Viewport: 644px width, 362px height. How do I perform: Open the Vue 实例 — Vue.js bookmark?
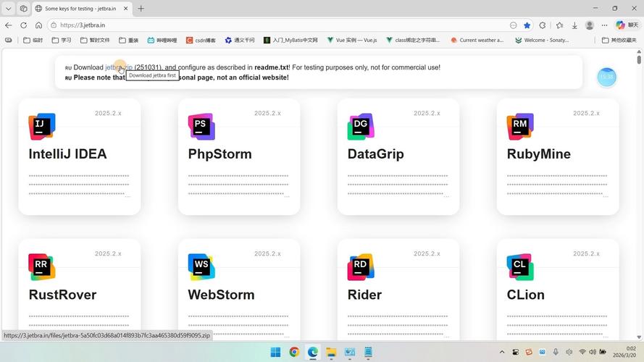coord(352,41)
